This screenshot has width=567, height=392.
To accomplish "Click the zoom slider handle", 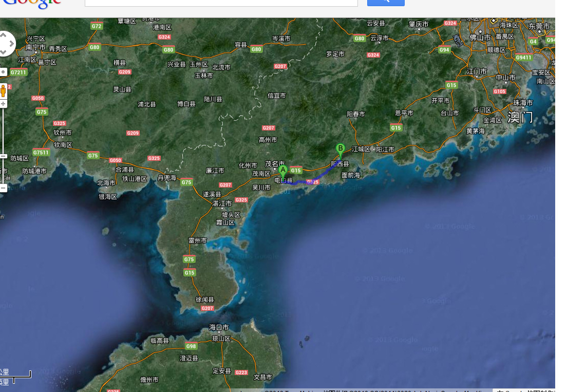I will pos(3,156).
